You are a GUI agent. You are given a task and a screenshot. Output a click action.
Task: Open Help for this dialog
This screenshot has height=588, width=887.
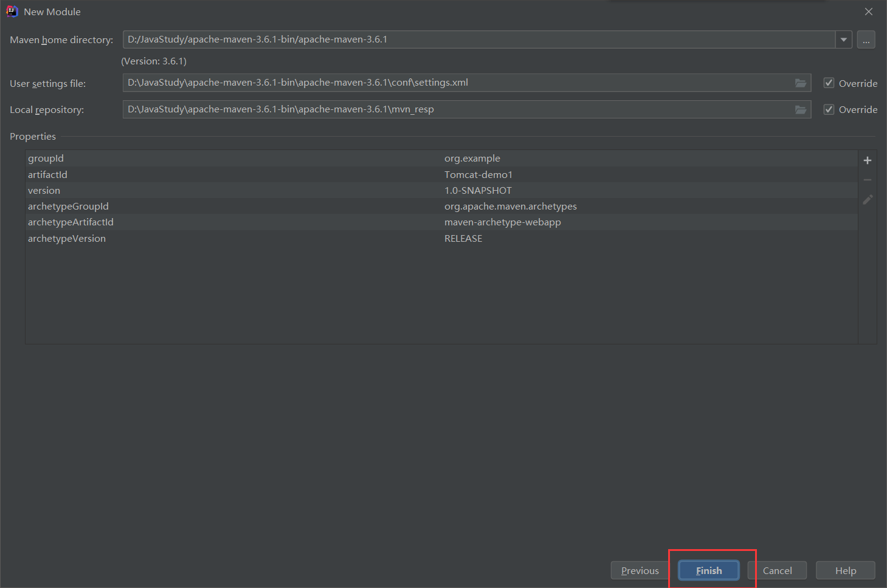tap(846, 570)
